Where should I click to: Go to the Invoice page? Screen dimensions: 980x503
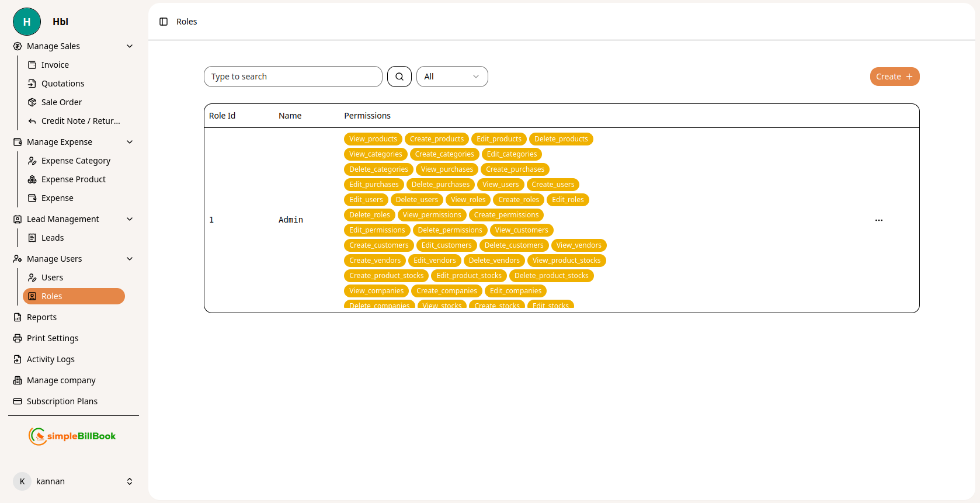[x=55, y=65]
